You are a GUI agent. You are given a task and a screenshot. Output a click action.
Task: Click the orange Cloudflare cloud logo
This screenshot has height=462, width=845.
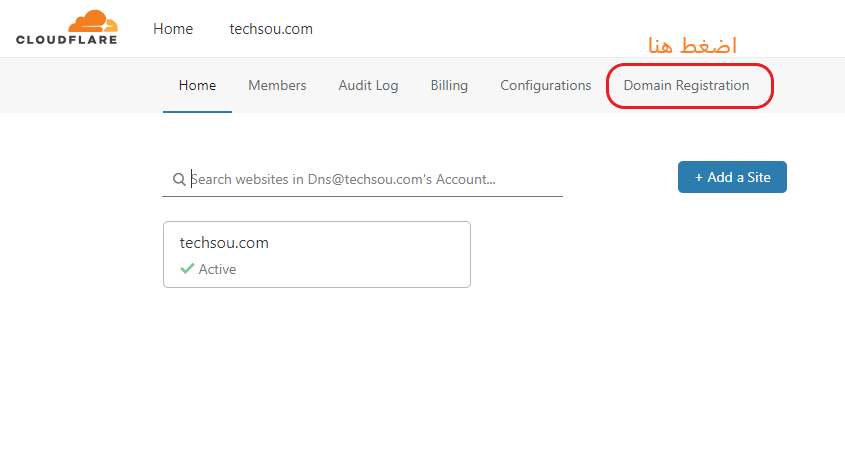click(93, 22)
